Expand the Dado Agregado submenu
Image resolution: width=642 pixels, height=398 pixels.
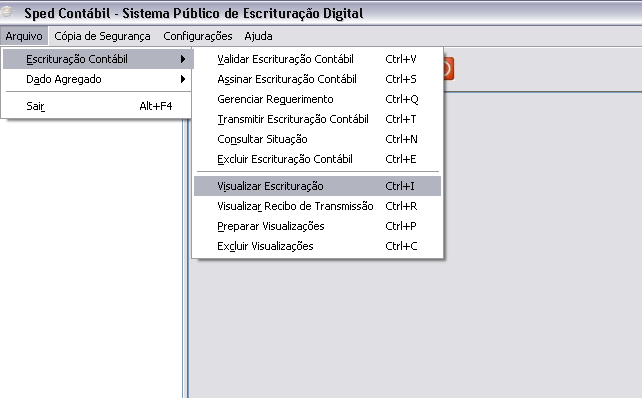click(97, 79)
